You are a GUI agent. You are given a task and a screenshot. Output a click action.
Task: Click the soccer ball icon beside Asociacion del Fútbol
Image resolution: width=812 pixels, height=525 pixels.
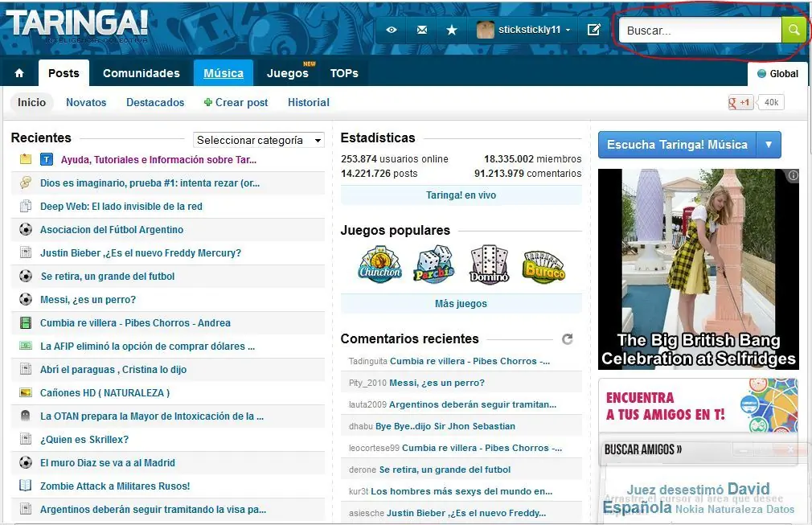point(26,229)
